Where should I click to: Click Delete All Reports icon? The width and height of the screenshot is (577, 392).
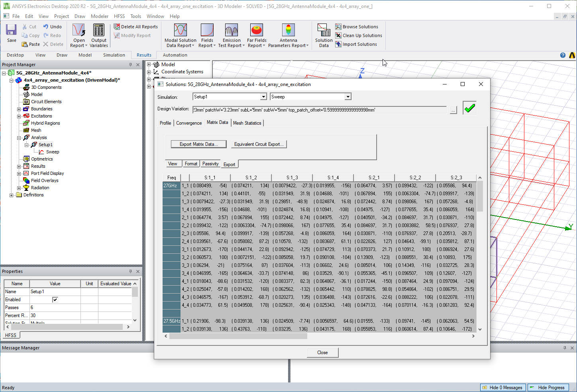pyautogui.click(x=117, y=27)
